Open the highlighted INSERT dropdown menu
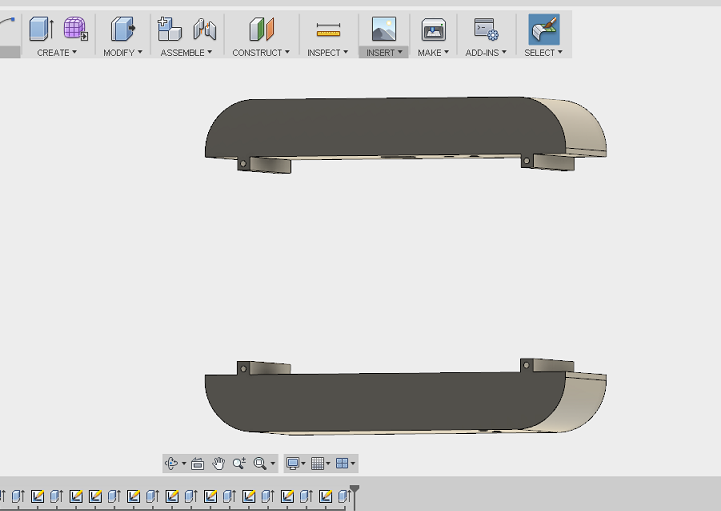Viewport: 721px width, 511px height. (x=384, y=52)
